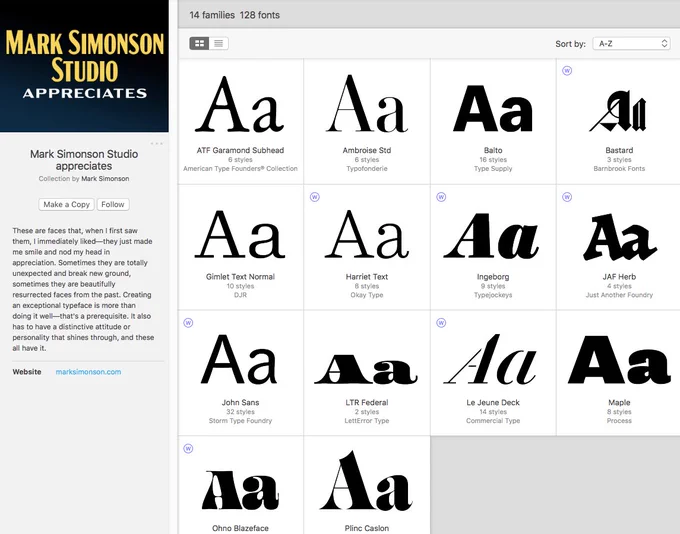
Task: Click web font badge on Bastard card
Action: point(567,71)
